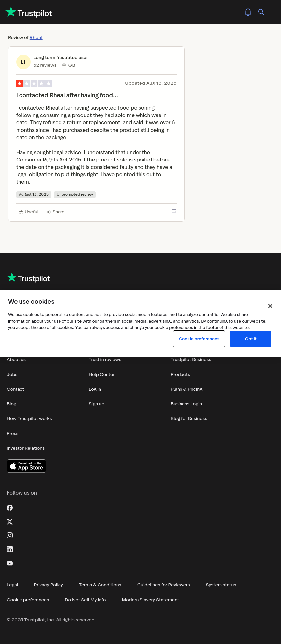
Task: Accept cookies with Got it
Action: tap(251, 339)
